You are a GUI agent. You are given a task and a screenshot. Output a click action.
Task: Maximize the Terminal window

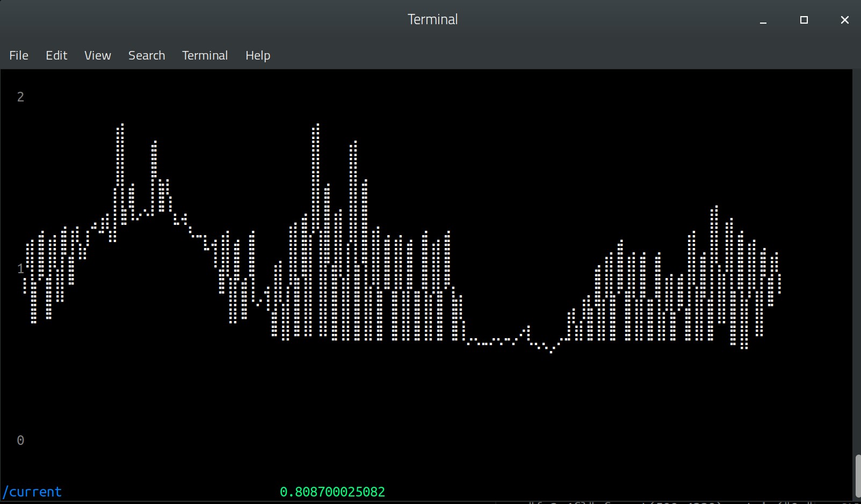804,20
